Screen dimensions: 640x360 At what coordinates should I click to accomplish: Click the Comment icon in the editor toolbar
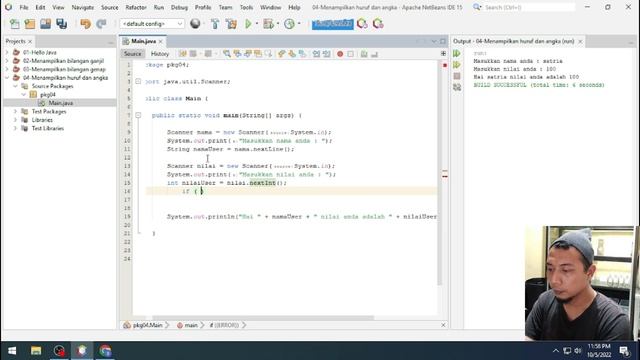click(364, 54)
